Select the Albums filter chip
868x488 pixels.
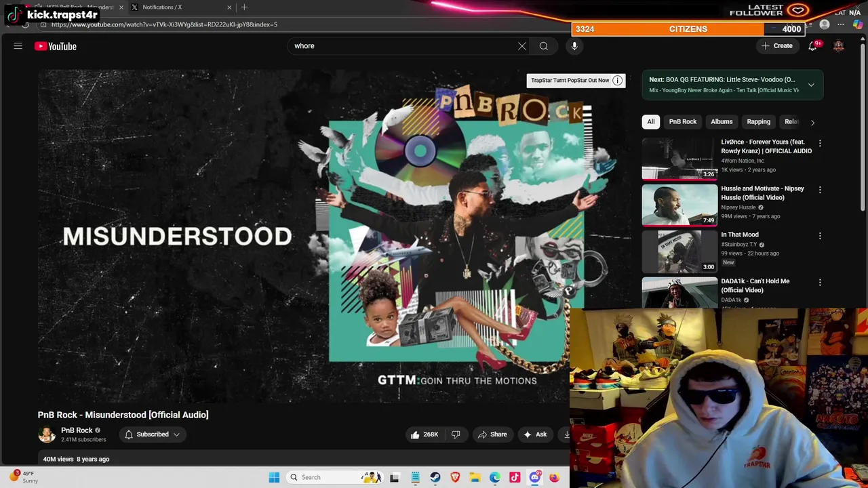[x=722, y=122]
